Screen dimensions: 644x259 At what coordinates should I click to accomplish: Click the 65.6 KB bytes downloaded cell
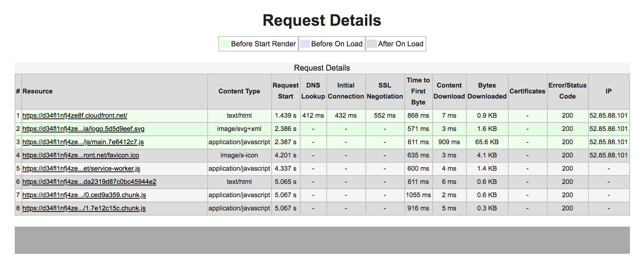coord(487,142)
